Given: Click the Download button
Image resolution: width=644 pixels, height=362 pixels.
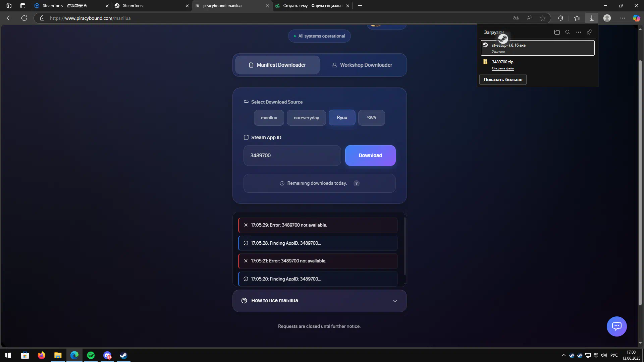Looking at the screenshot, I should 370,156.
